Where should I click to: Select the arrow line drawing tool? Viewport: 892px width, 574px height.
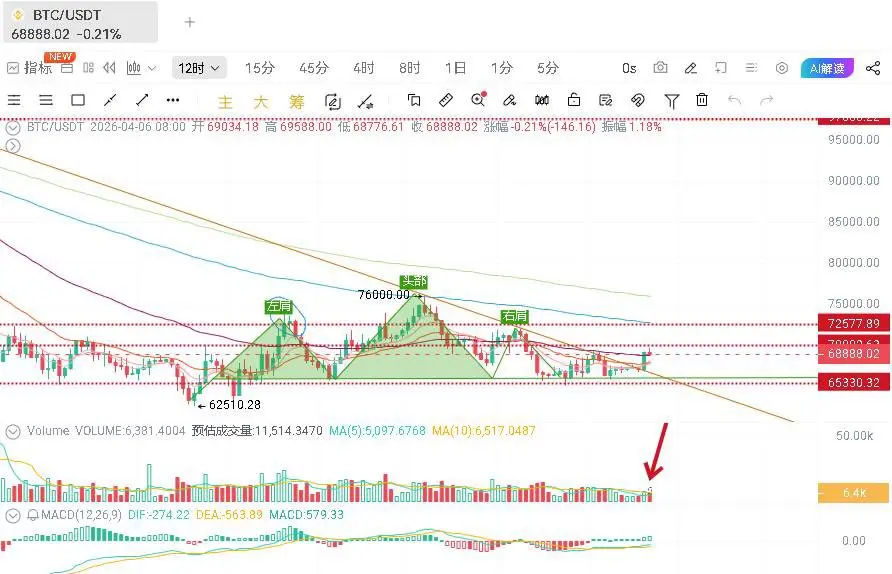pos(142,101)
